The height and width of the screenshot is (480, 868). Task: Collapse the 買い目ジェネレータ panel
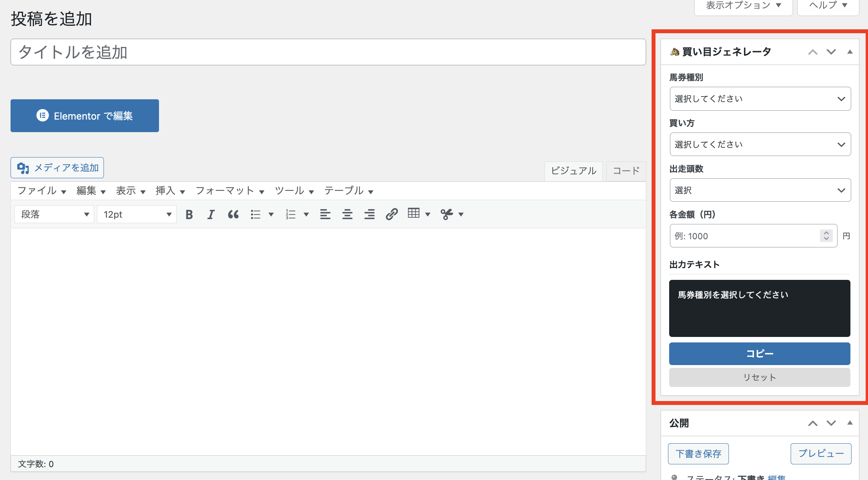coord(850,51)
